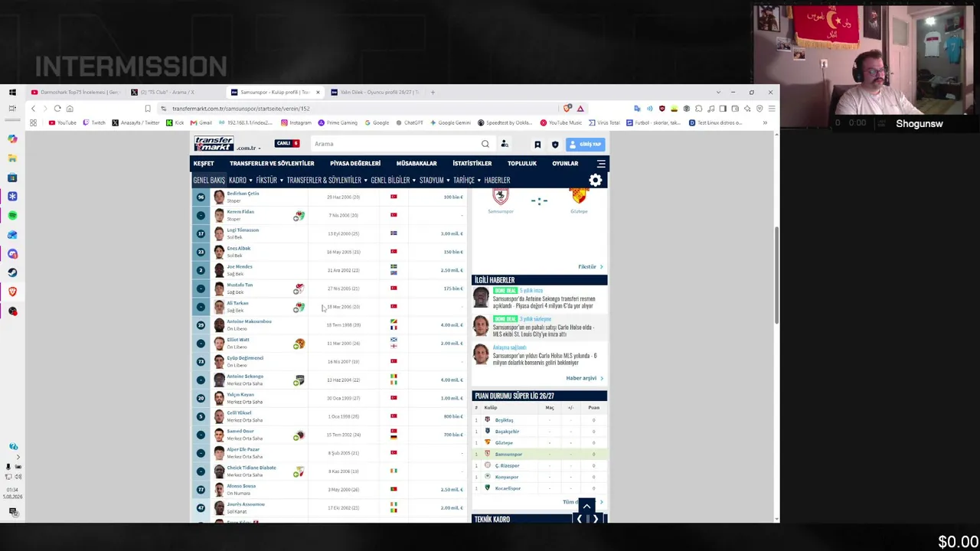The height and width of the screenshot is (551, 980).
Task: Click the Göztepe crest in the match box
Action: pyautogui.click(x=579, y=197)
